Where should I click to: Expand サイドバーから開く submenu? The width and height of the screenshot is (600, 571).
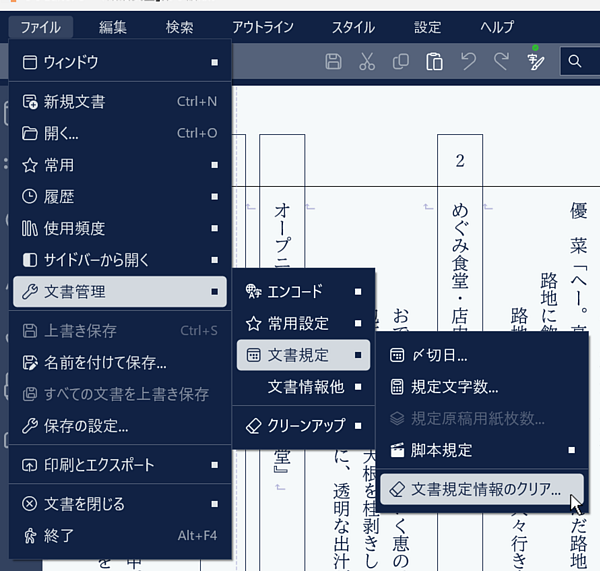click(120, 260)
